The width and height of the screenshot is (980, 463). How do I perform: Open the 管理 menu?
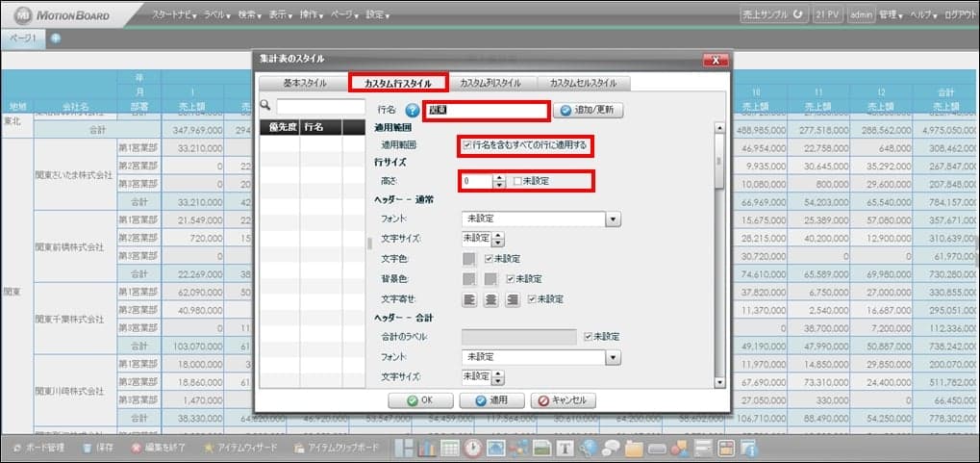(891, 15)
